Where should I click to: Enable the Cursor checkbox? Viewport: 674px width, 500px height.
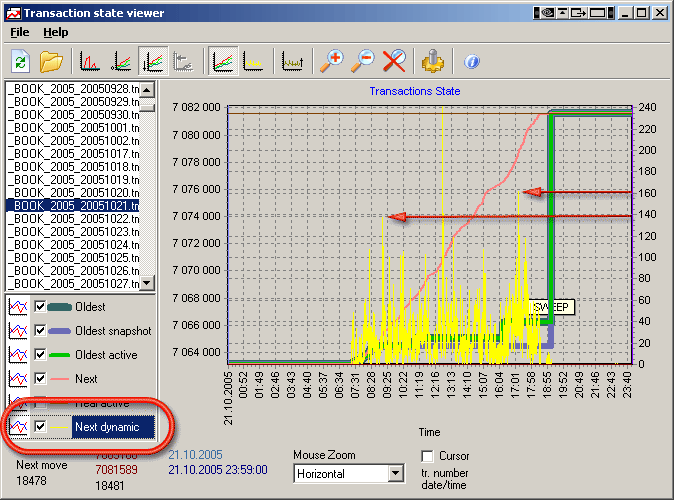click(427, 456)
